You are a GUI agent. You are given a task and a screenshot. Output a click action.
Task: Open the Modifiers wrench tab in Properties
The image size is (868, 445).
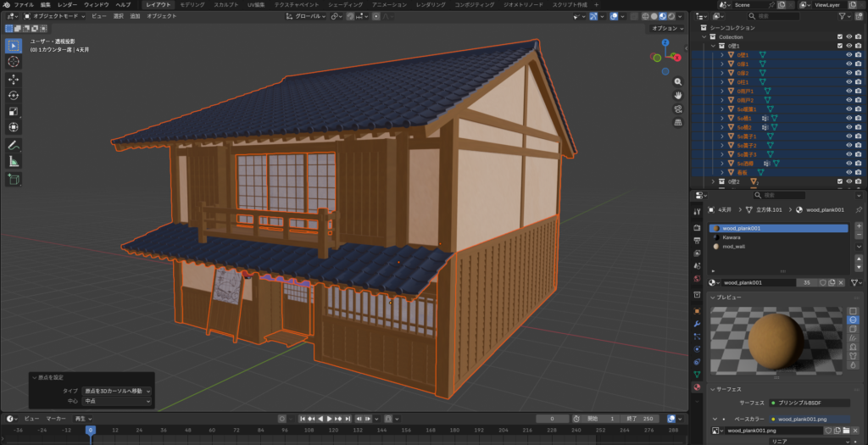[x=697, y=324]
